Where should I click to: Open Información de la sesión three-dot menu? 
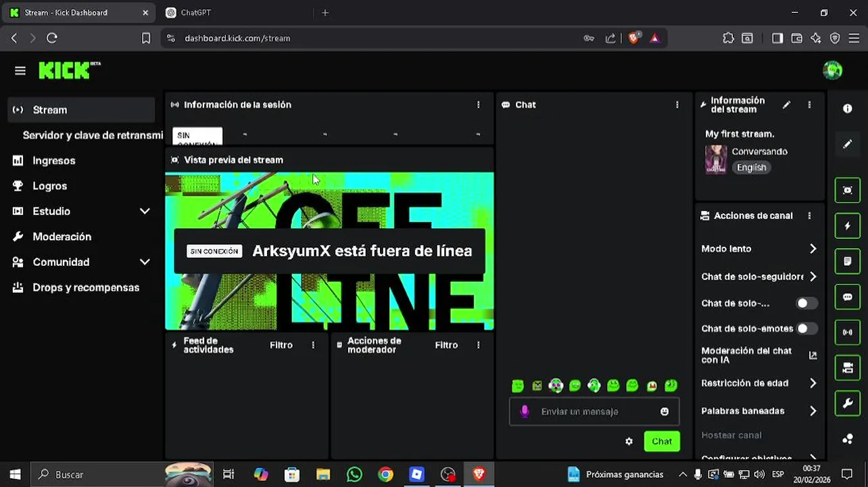coord(478,105)
